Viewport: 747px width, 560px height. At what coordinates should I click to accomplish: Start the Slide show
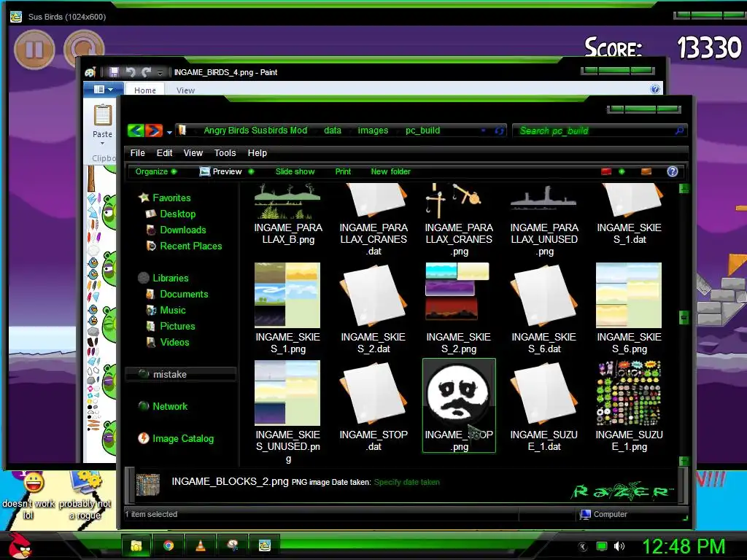pyautogui.click(x=295, y=171)
